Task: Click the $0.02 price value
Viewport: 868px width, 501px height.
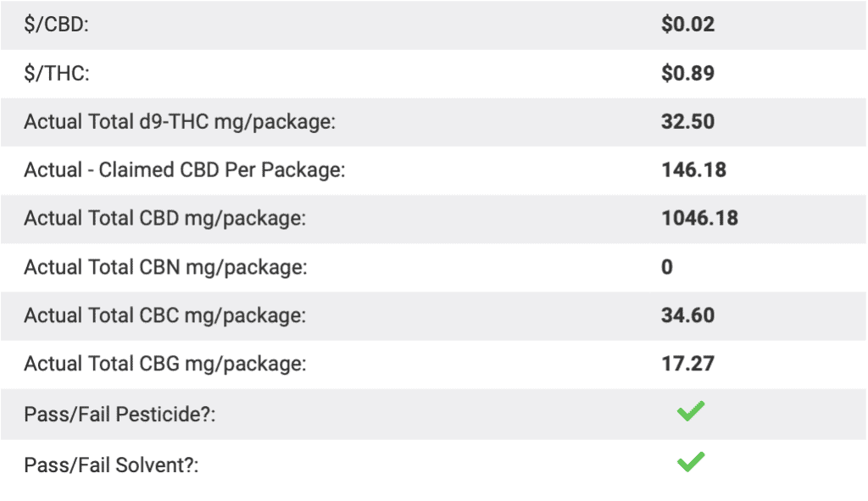Action: click(687, 25)
